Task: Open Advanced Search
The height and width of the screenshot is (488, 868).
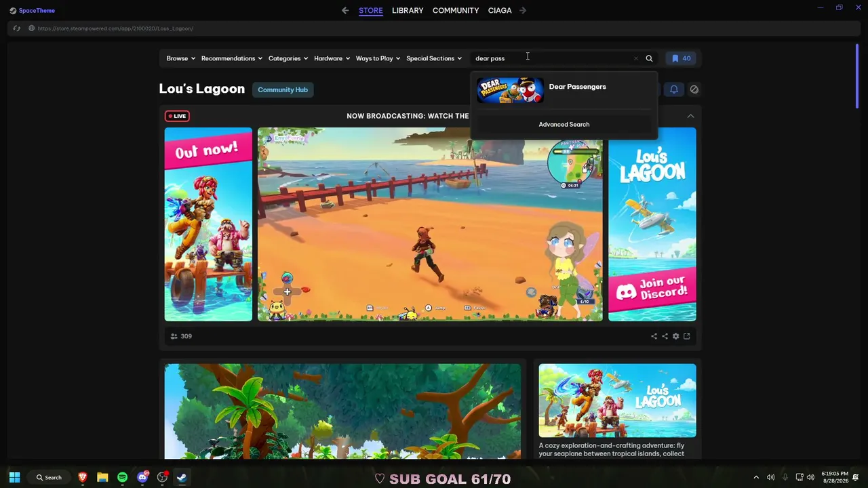Action: click(x=564, y=124)
